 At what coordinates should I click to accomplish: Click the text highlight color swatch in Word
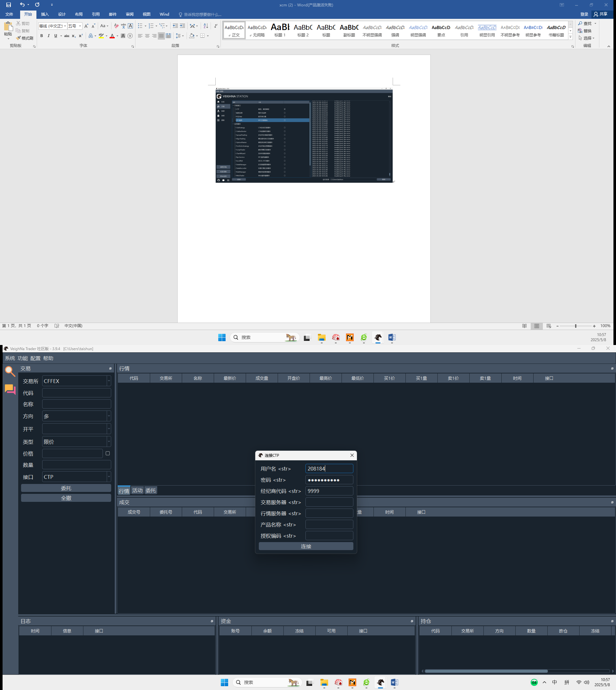point(101,36)
